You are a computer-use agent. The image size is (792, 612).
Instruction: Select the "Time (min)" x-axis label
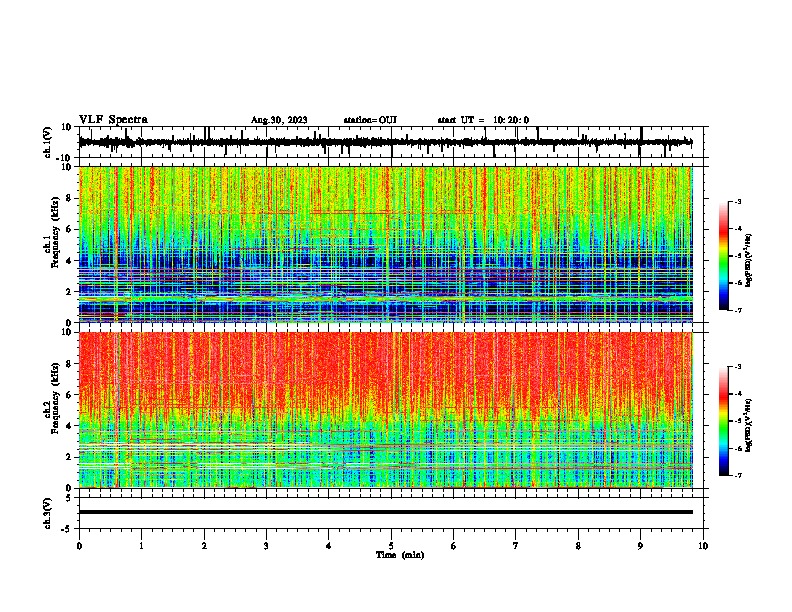400,555
